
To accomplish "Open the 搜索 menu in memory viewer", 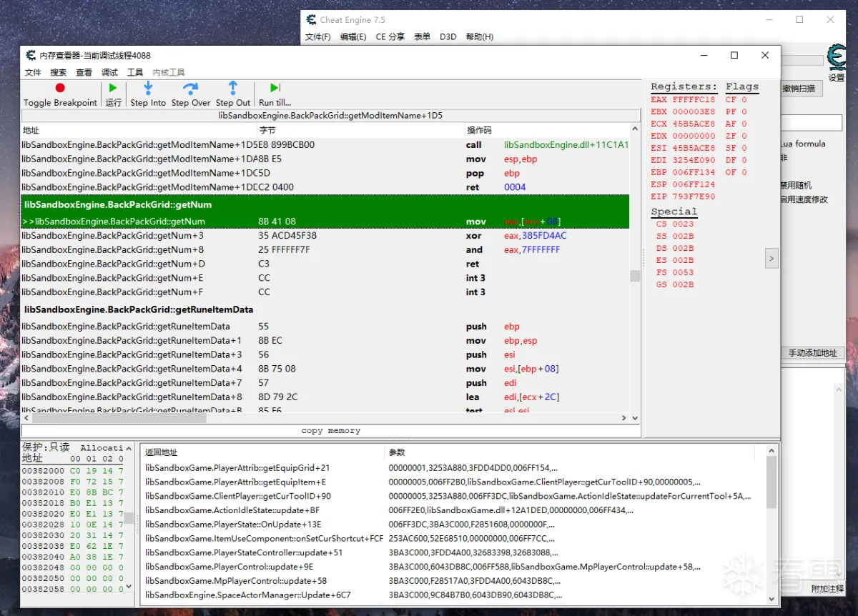I will tap(59, 72).
